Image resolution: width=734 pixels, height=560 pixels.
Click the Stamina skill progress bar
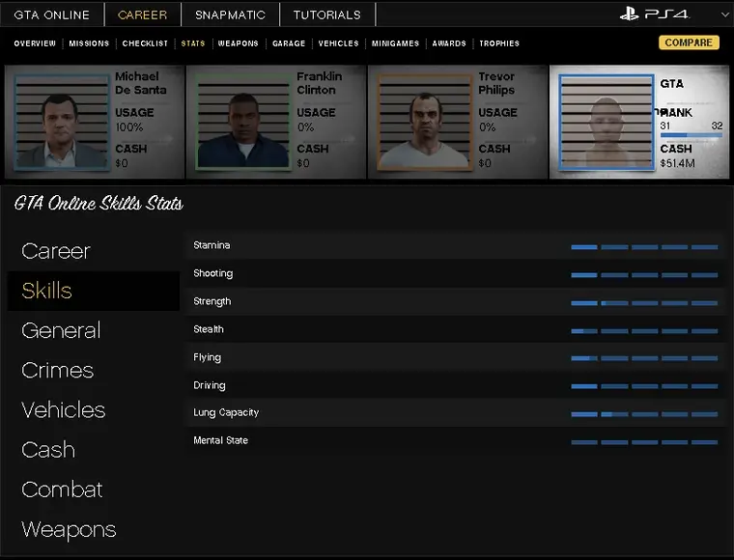(x=644, y=246)
